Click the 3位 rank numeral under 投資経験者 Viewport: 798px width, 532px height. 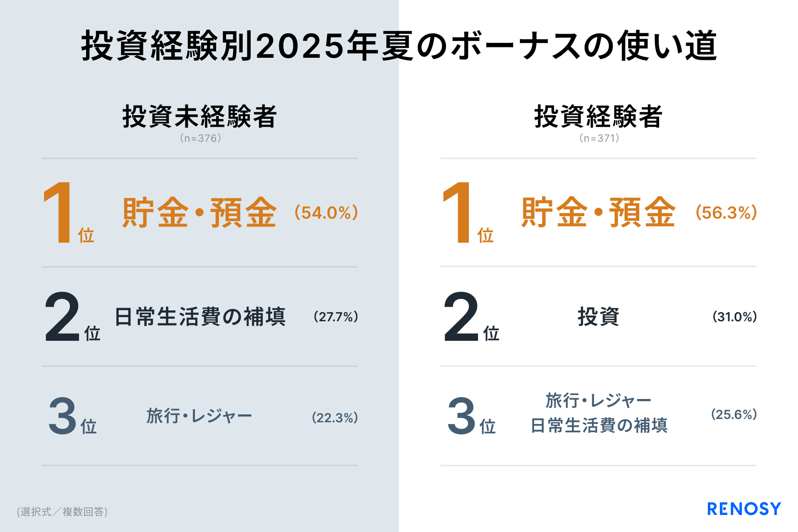point(462,416)
